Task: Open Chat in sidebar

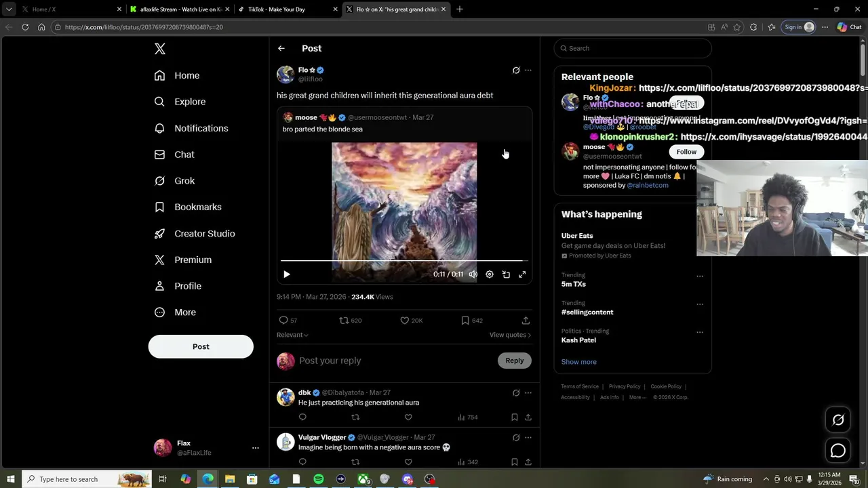Action: point(174,155)
